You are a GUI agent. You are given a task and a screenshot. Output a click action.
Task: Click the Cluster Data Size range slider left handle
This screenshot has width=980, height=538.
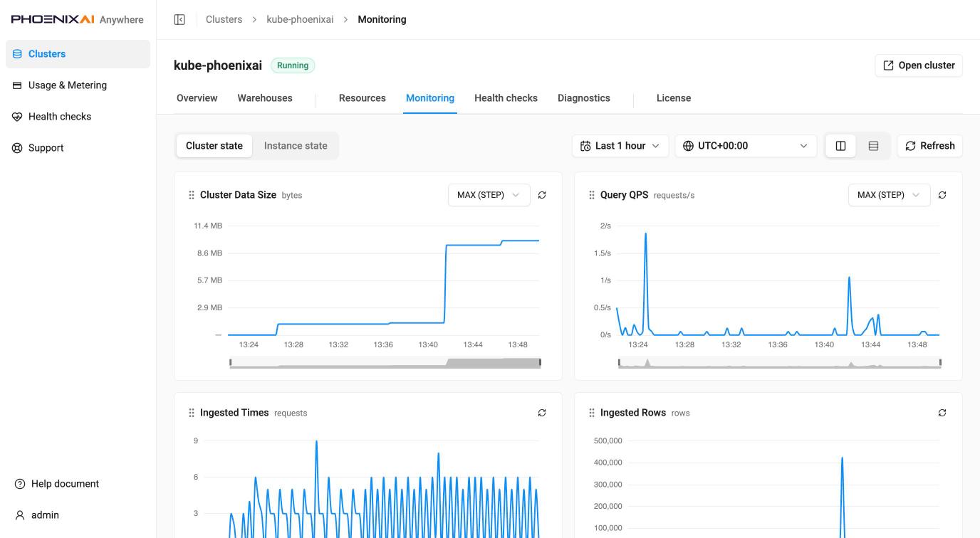point(230,363)
